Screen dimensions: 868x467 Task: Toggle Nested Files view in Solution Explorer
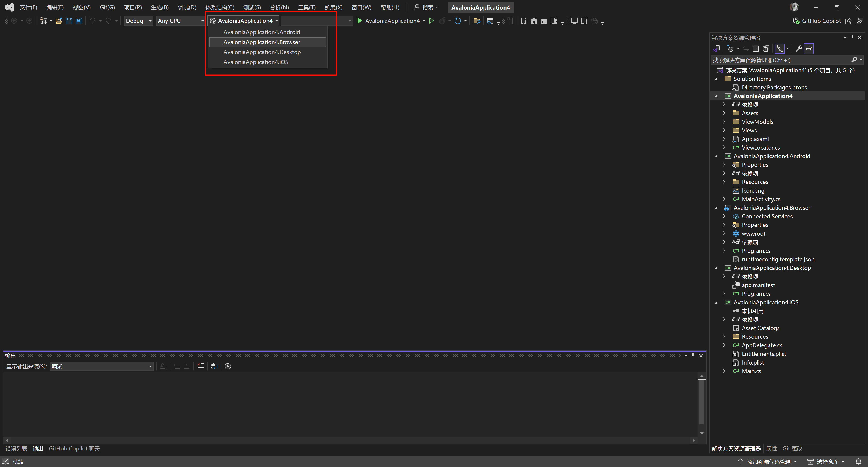(x=780, y=49)
